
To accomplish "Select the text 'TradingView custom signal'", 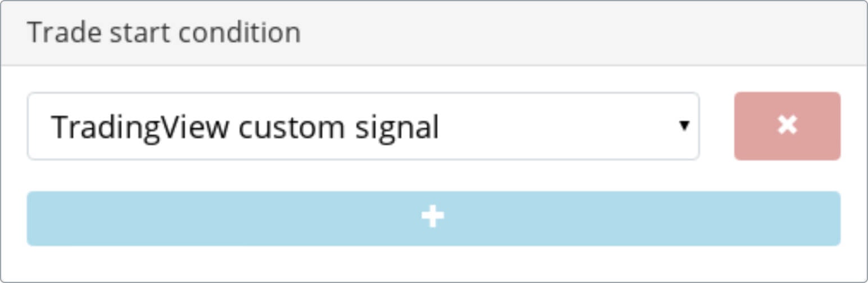I will tap(245, 127).
